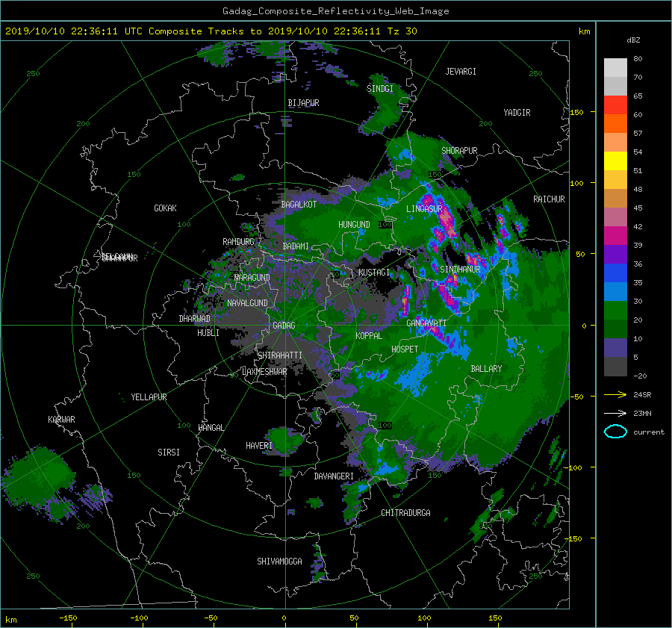Click the YELLAPUR city label
Viewport: 672px width, 628px height.
pyautogui.click(x=149, y=397)
